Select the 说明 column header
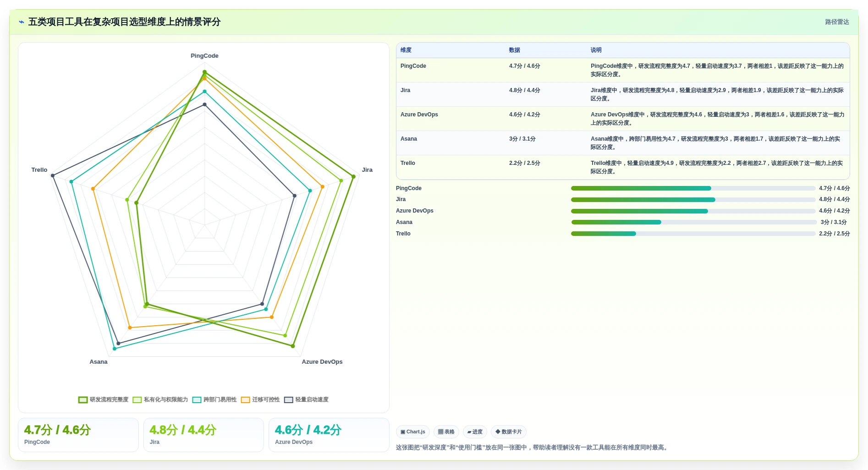The width and height of the screenshot is (868, 470). (596, 50)
